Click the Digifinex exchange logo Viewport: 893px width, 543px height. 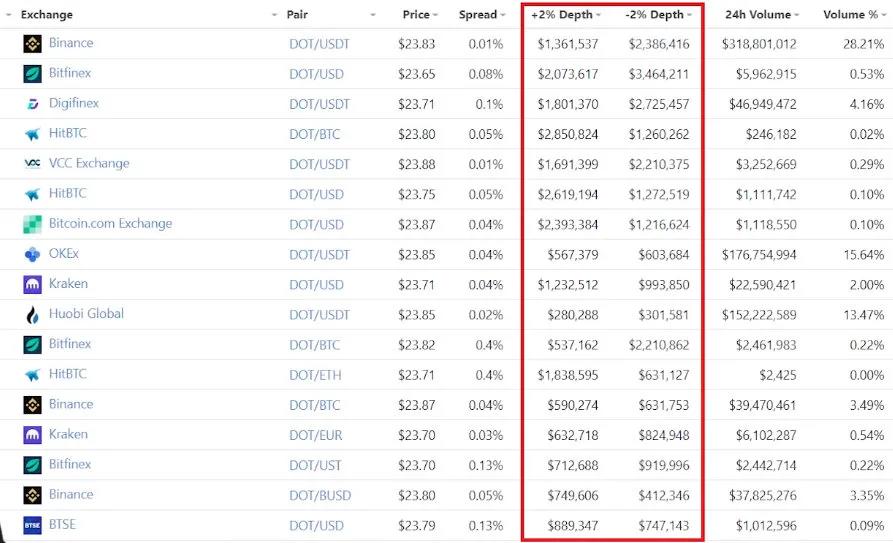click(x=32, y=104)
